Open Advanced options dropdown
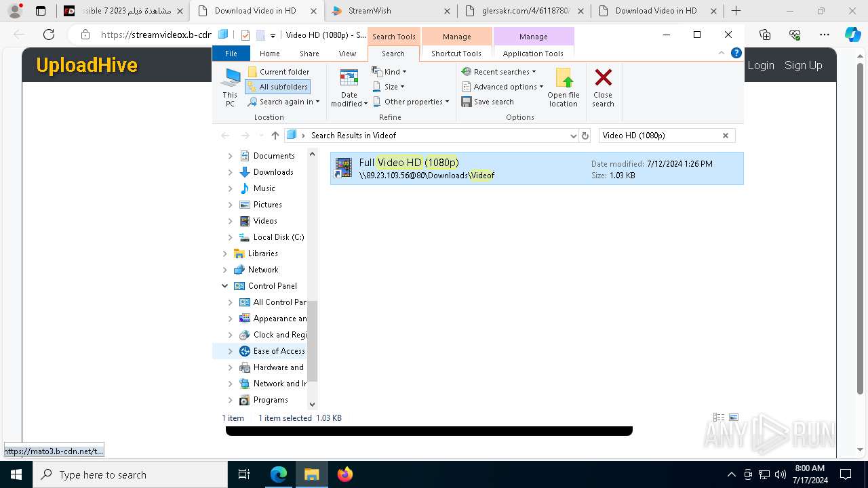The image size is (868, 488). tap(502, 87)
